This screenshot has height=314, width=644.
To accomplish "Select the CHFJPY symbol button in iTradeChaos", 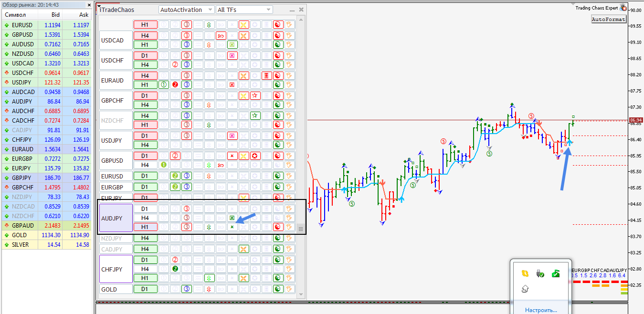I will tap(116, 269).
